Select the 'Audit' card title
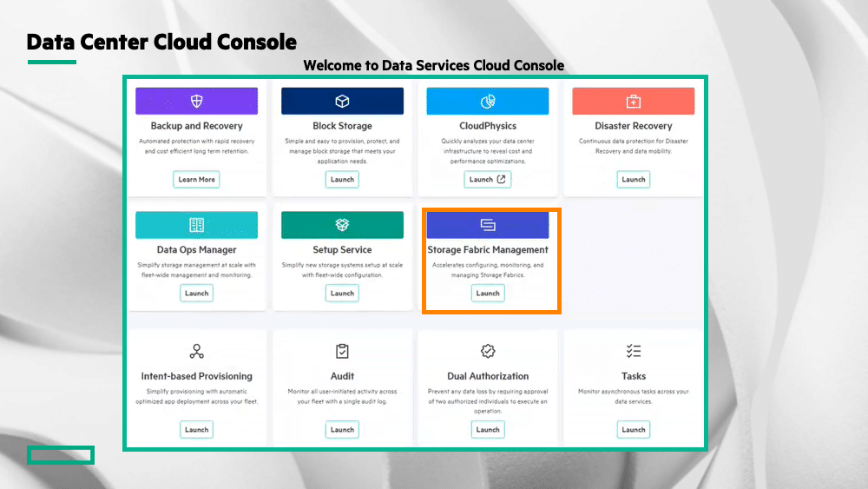This screenshot has height=489, width=868. tap(342, 376)
